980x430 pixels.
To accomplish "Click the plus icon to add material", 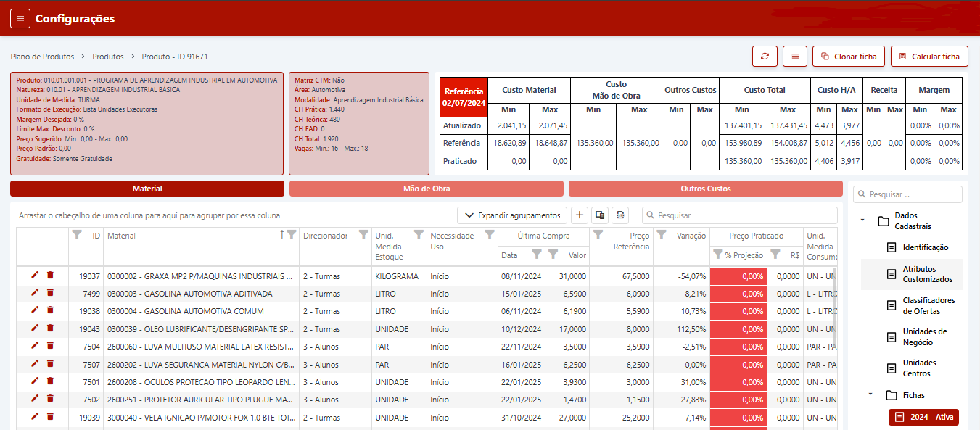I will click(x=580, y=215).
